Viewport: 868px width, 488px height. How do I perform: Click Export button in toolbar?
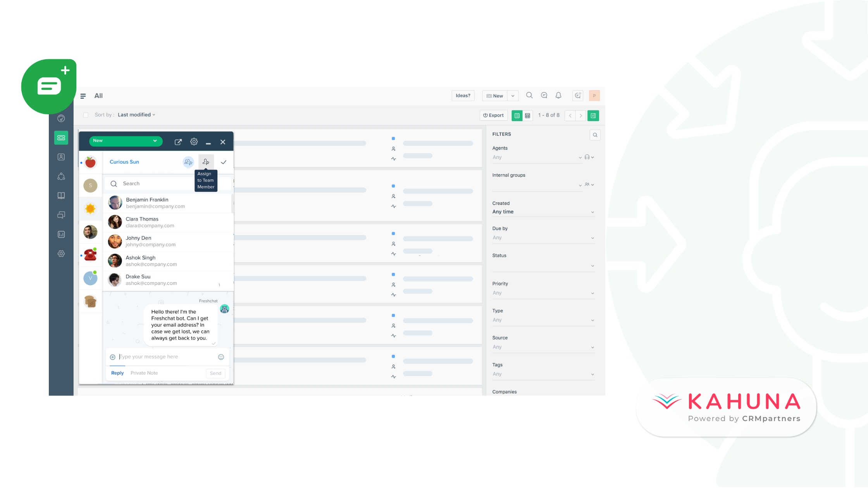point(494,115)
